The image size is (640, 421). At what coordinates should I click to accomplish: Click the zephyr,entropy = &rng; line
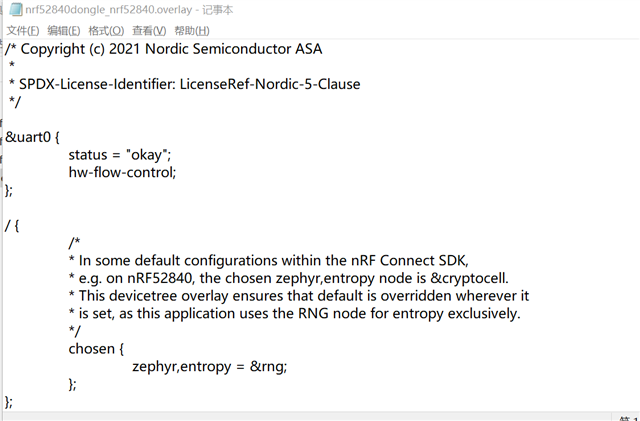click(210, 366)
